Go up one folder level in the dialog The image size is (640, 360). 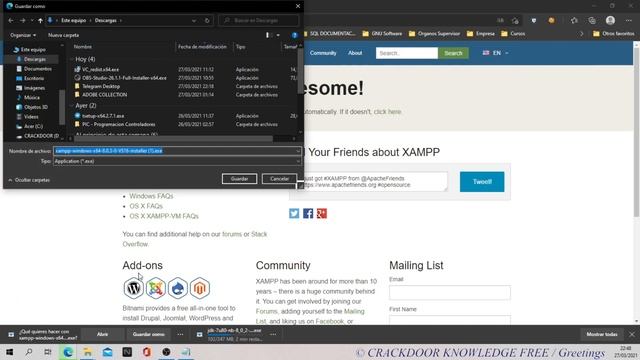tap(40, 20)
